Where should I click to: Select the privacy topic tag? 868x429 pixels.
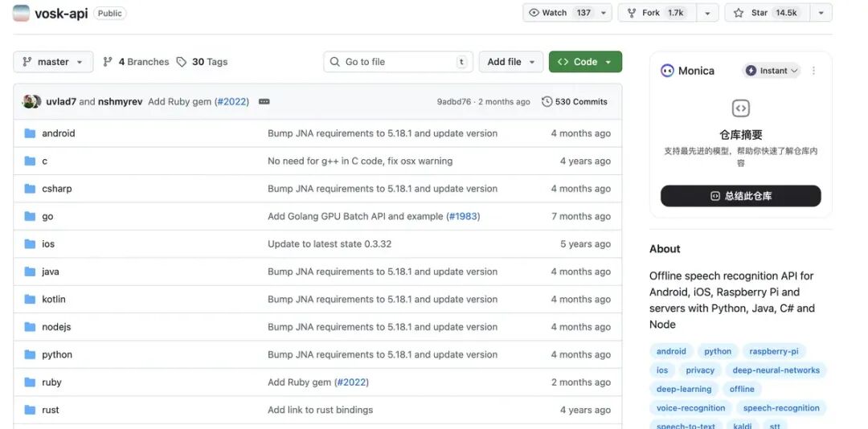pyautogui.click(x=700, y=370)
